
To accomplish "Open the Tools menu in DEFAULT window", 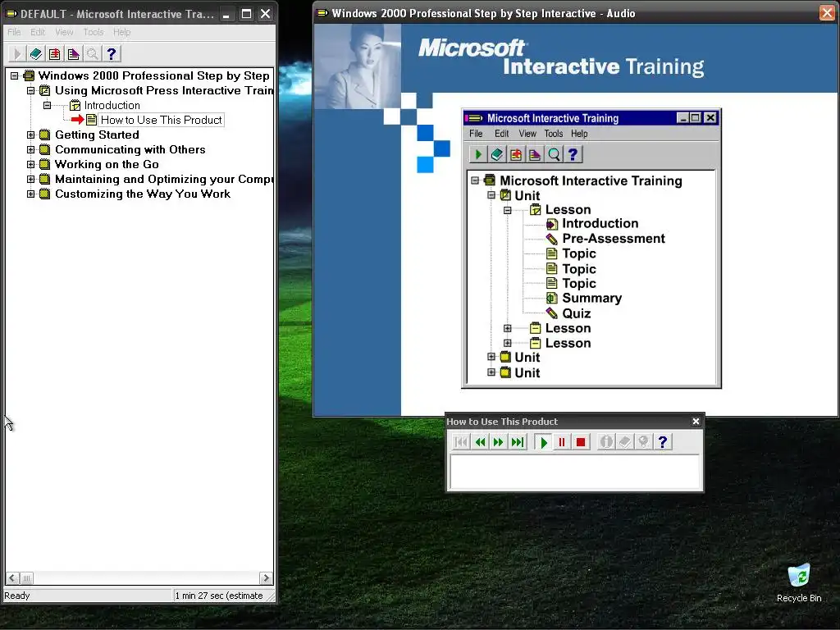I will [x=94, y=32].
